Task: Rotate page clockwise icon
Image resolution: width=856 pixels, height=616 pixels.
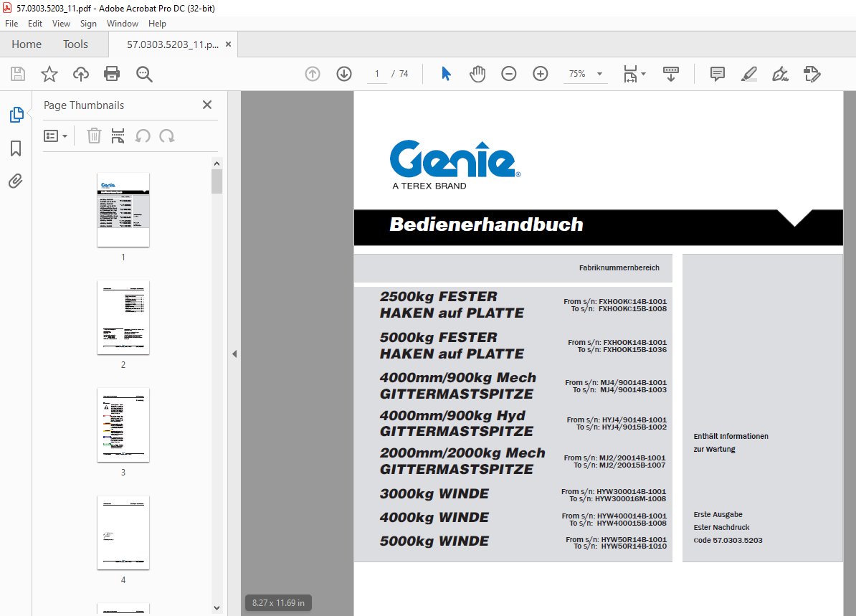Action: [166, 136]
